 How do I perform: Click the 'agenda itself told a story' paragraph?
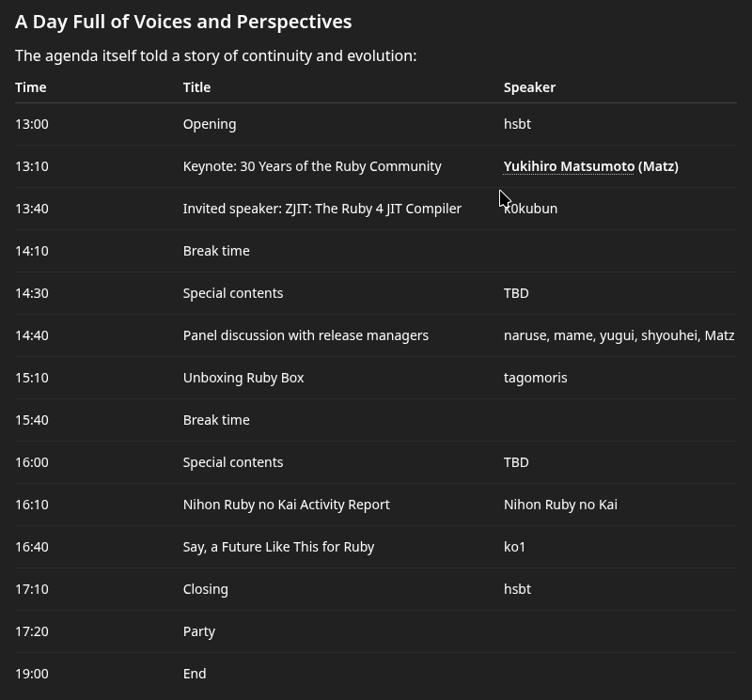215,55
